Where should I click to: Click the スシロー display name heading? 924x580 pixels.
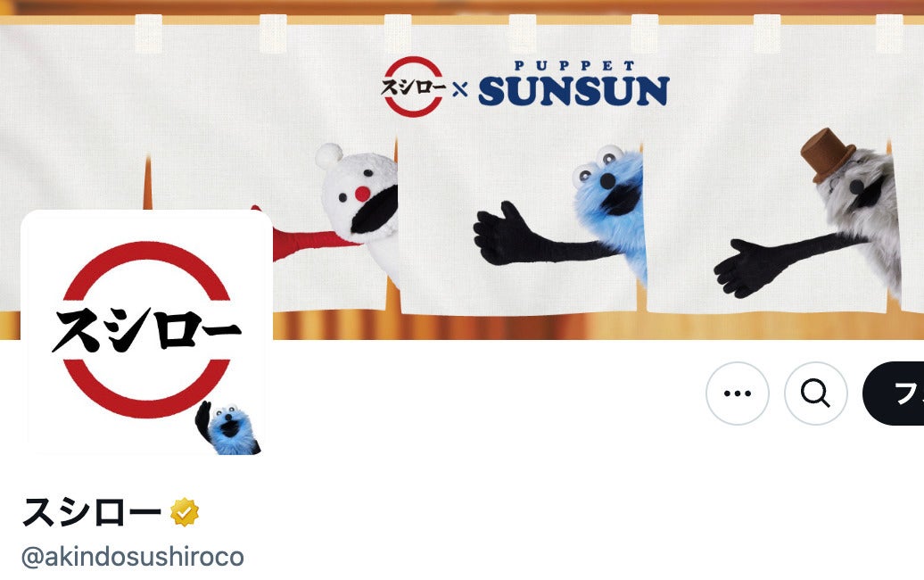(91, 511)
